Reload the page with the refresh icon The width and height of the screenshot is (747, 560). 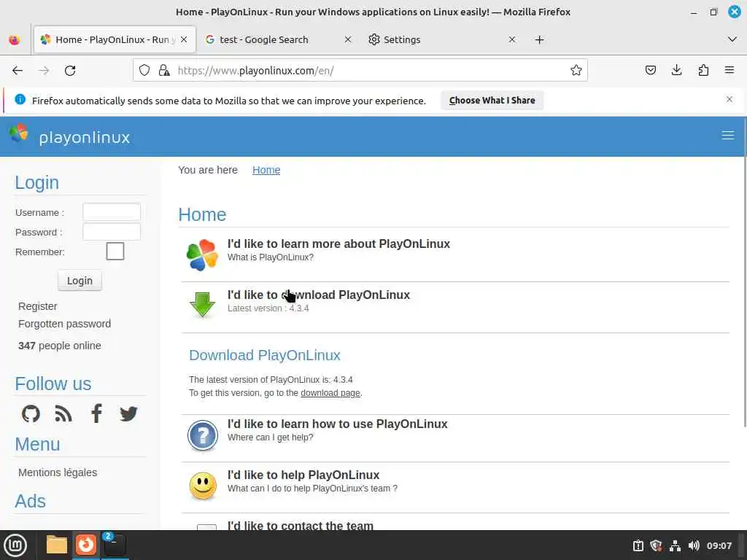(x=70, y=71)
